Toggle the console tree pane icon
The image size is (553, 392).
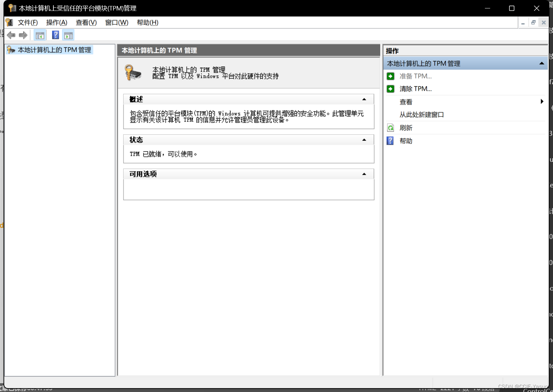click(x=40, y=35)
